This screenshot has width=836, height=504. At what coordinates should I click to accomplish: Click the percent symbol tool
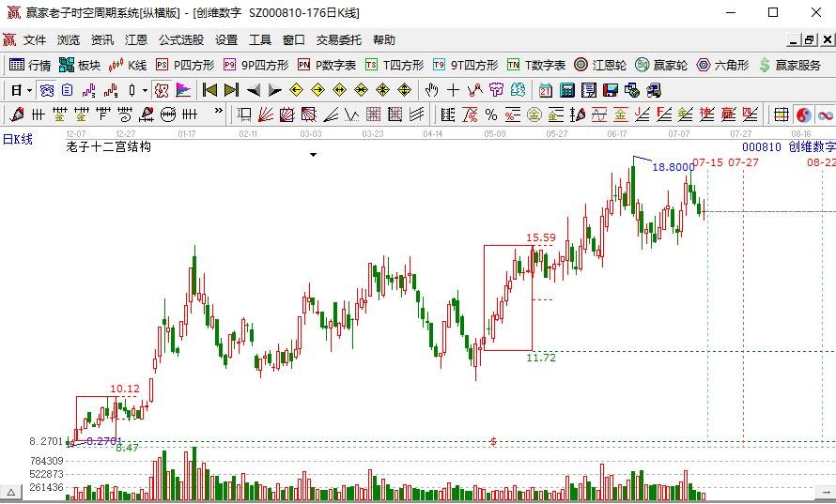click(491, 114)
